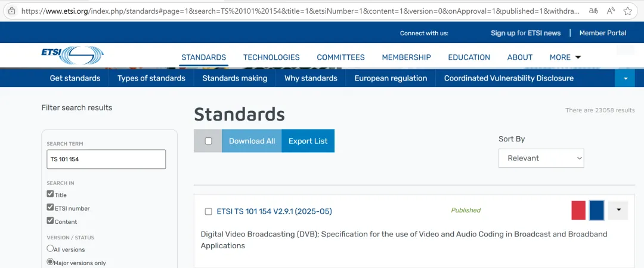
Task: Add page to favorites with star icon
Action: (x=627, y=11)
